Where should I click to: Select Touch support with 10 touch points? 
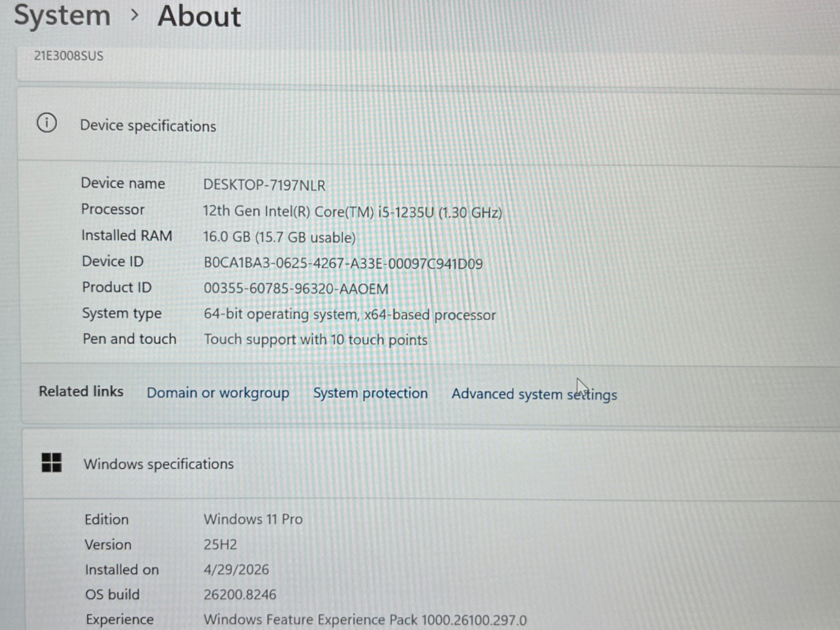tap(316, 340)
